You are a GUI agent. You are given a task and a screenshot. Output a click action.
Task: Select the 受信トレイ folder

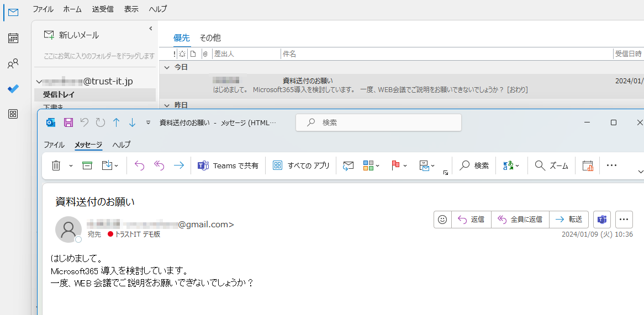[59, 94]
